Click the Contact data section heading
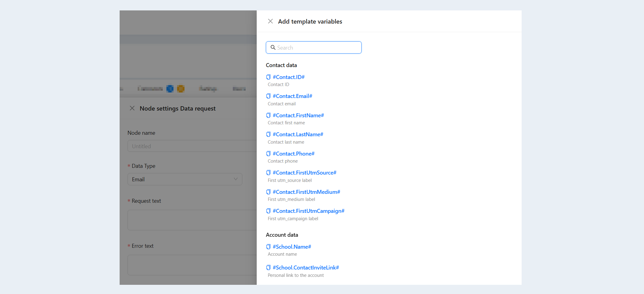This screenshot has height=294, width=644. pyautogui.click(x=281, y=65)
